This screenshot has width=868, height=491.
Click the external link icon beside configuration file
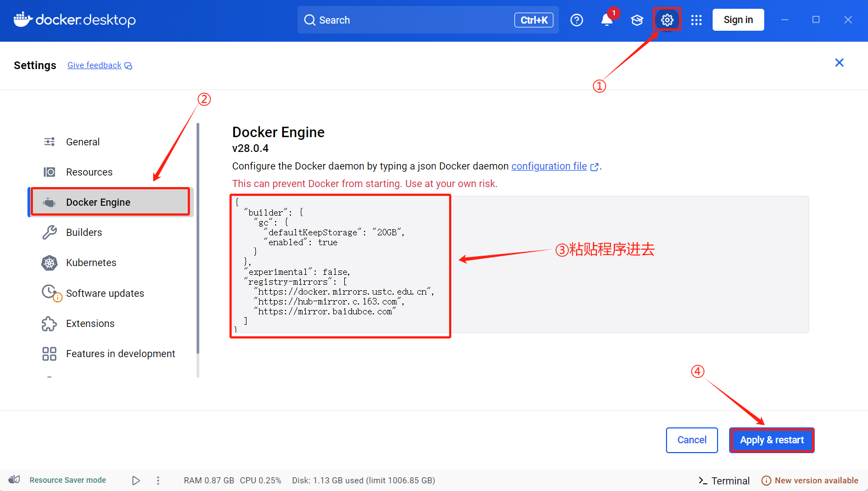pos(594,167)
